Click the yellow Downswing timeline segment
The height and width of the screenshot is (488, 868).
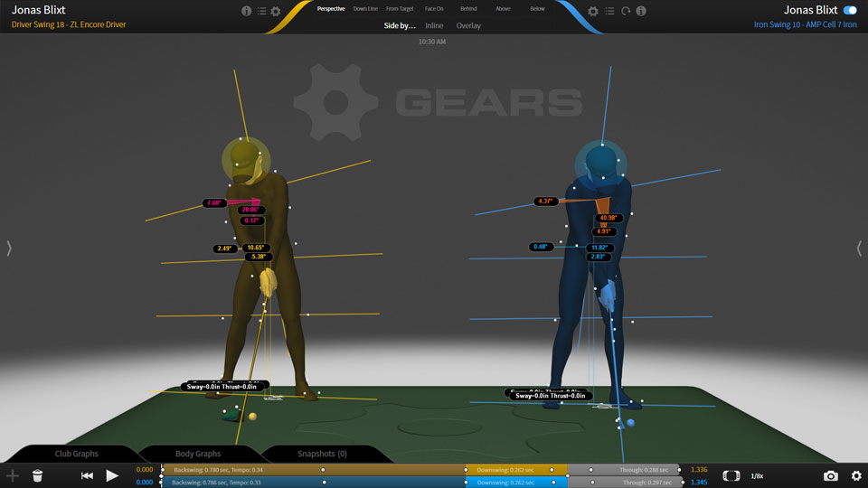(516, 470)
